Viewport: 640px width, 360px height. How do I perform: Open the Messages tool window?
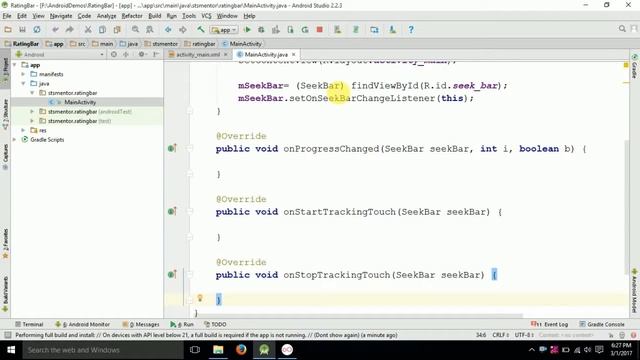pos(141,324)
